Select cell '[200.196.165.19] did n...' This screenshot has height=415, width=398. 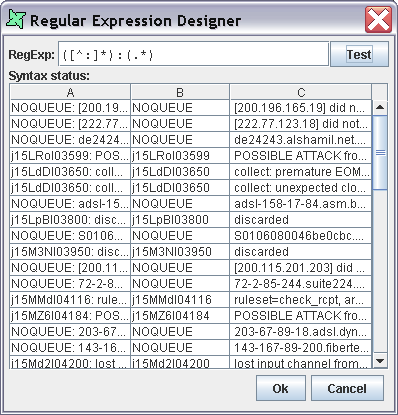click(x=301, y=108)
